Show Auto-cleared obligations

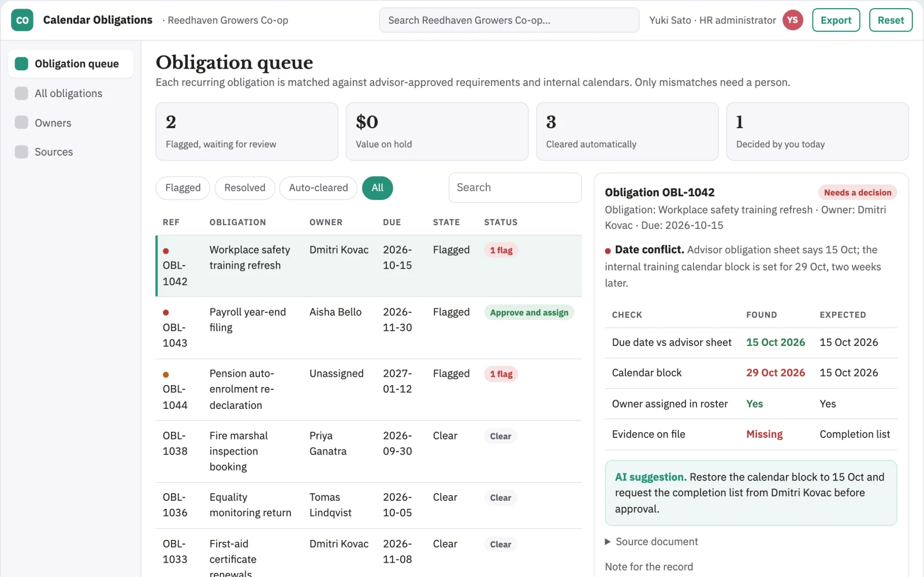[318, 188]
